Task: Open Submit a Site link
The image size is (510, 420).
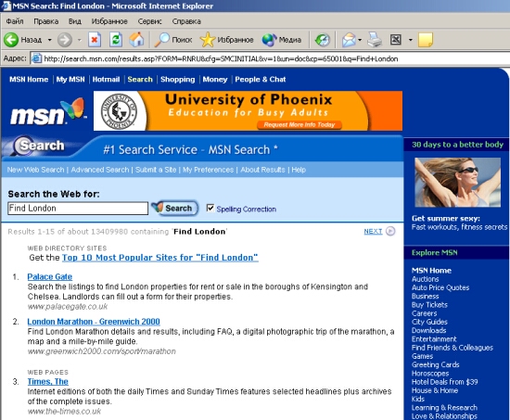Action: coord(156,170)
